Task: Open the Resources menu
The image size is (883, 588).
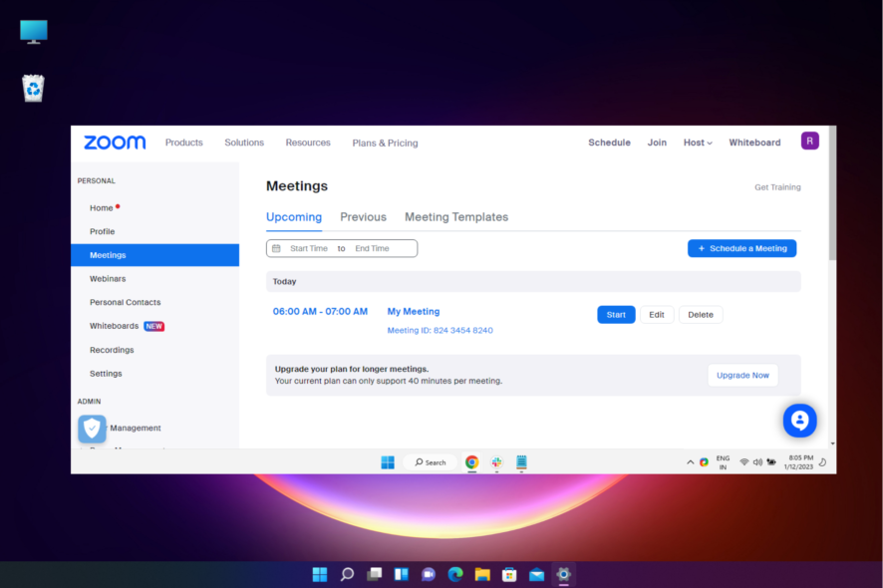Action: coord(308,143)
